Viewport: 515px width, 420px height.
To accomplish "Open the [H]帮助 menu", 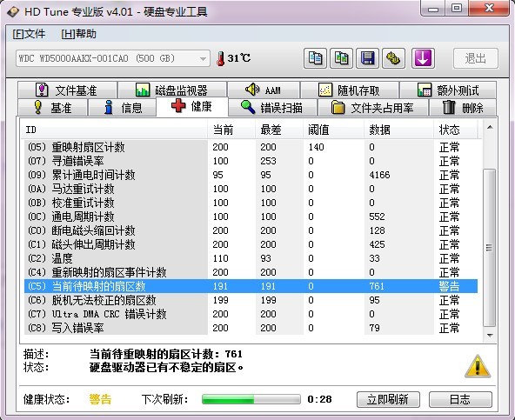I will [x=78, y=34].
